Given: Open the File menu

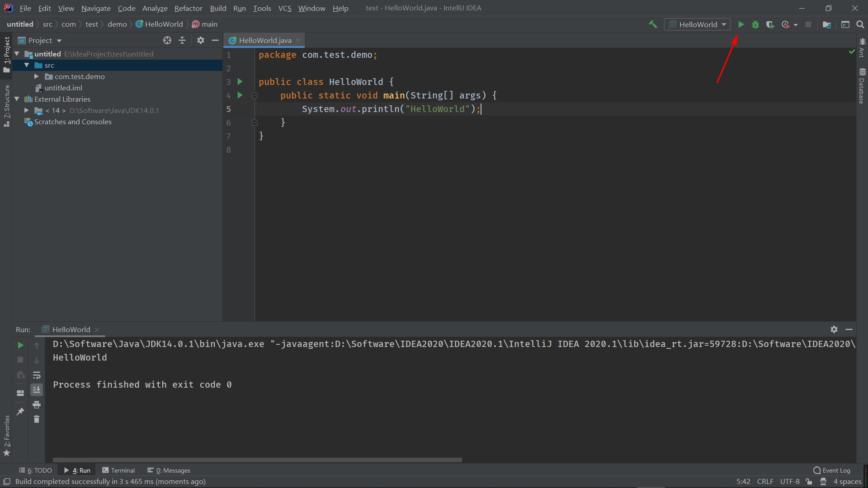Looking at the screenshot, I should click(25, 8).
